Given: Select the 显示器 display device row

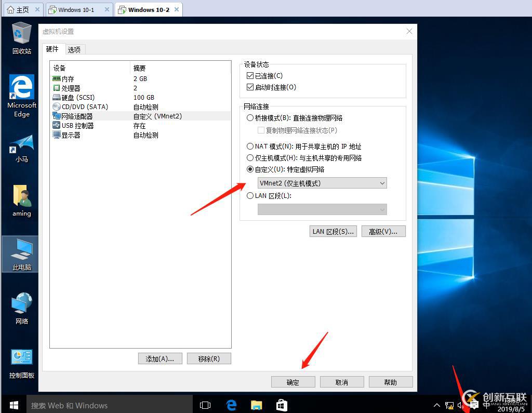Looking at the screenshot, I should point(141,135).
